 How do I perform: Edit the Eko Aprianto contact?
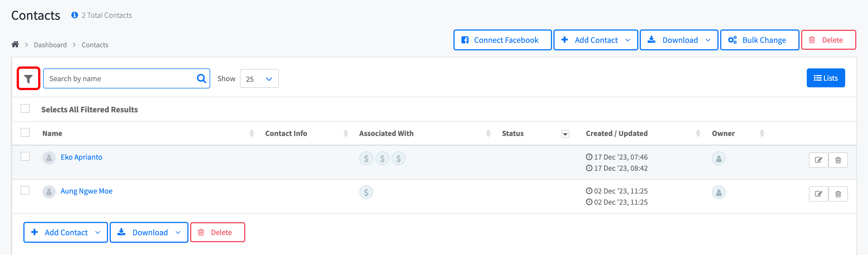[818, 160]
